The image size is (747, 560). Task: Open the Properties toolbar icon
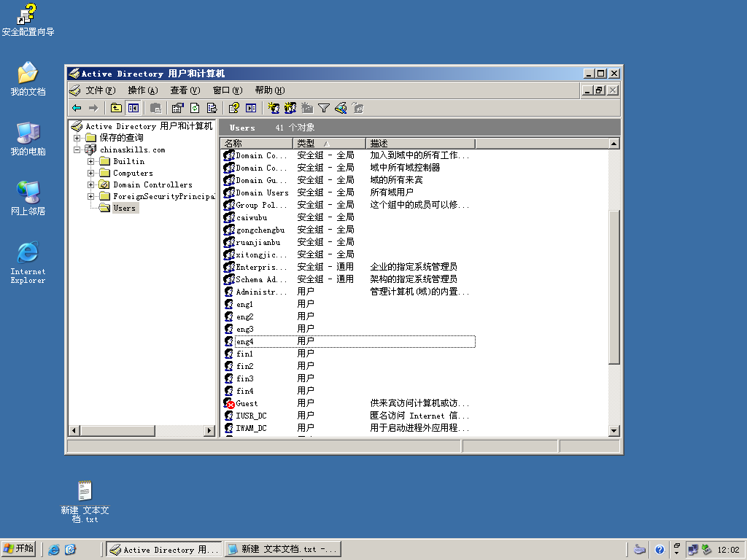(178, 108)
